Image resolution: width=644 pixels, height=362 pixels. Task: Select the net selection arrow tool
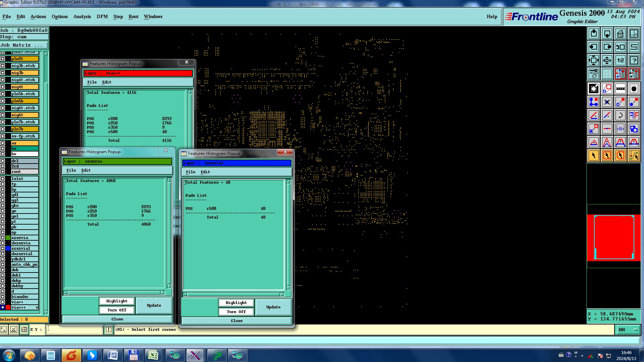(634, 156)
